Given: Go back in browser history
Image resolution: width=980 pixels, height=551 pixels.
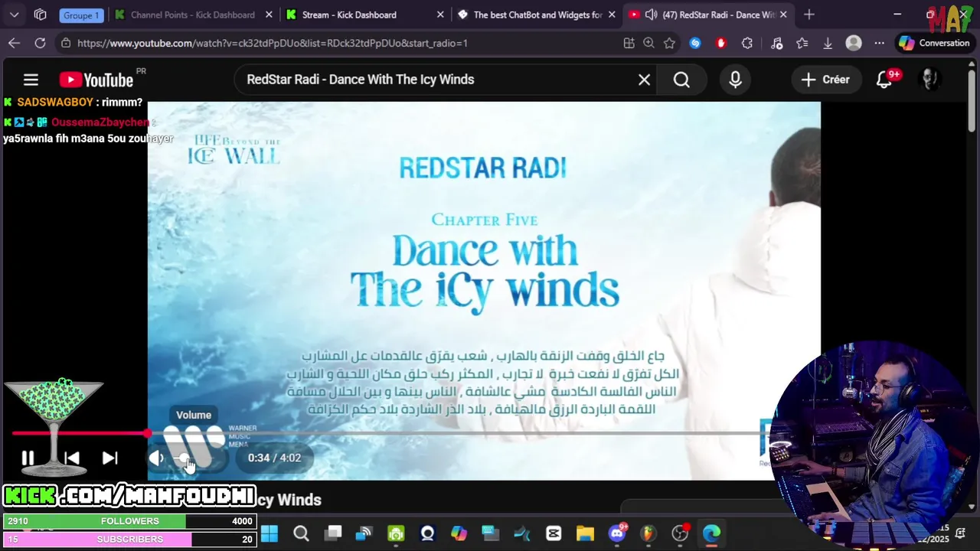Looking at the screenshot, I should coord(14,43).
